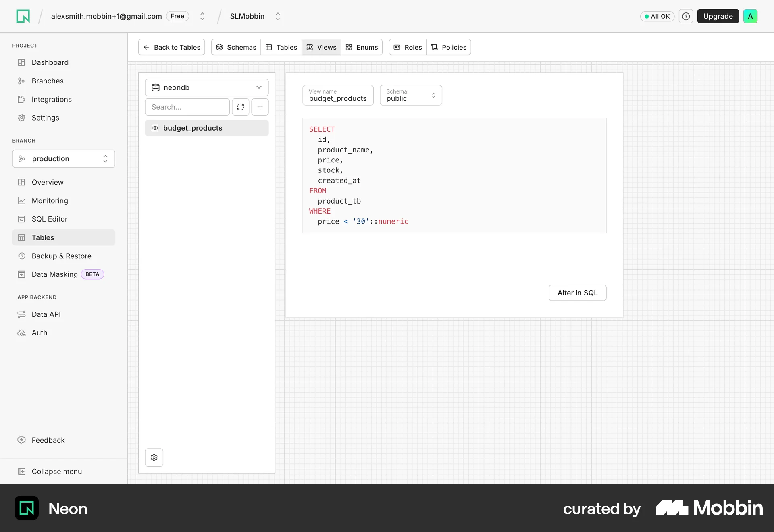Click the BETA badge beside Data Masking

tap(92, 274)
